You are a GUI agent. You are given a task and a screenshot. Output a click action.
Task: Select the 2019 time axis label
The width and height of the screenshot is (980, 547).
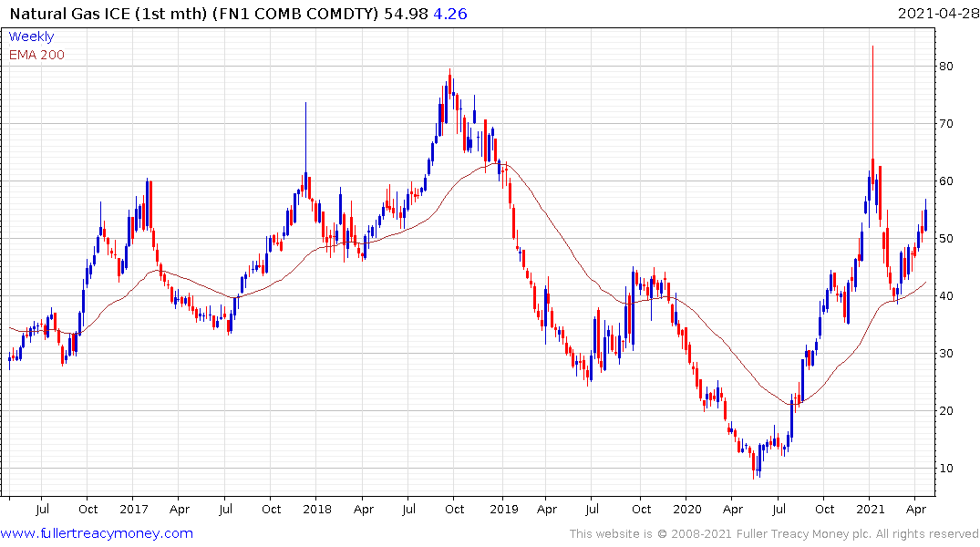[x=504, y=510]
